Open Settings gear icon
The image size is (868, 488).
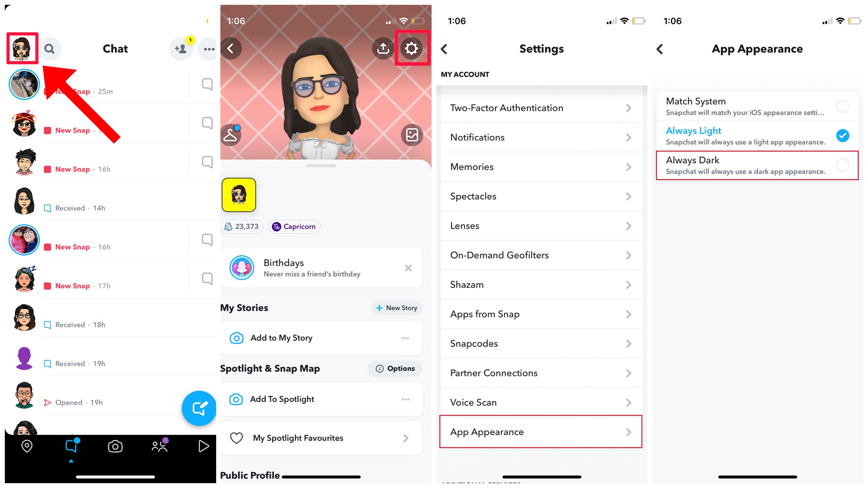point(413,48)
